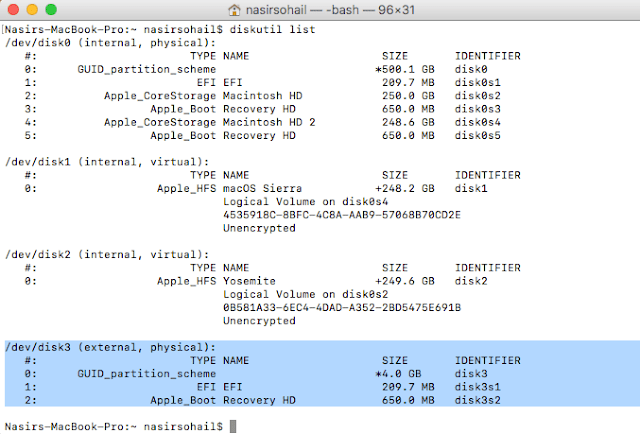This screenshot has height=434, width=640.
Task: Click the '+248.2 GB' size value
Action: tap(405, 189)
